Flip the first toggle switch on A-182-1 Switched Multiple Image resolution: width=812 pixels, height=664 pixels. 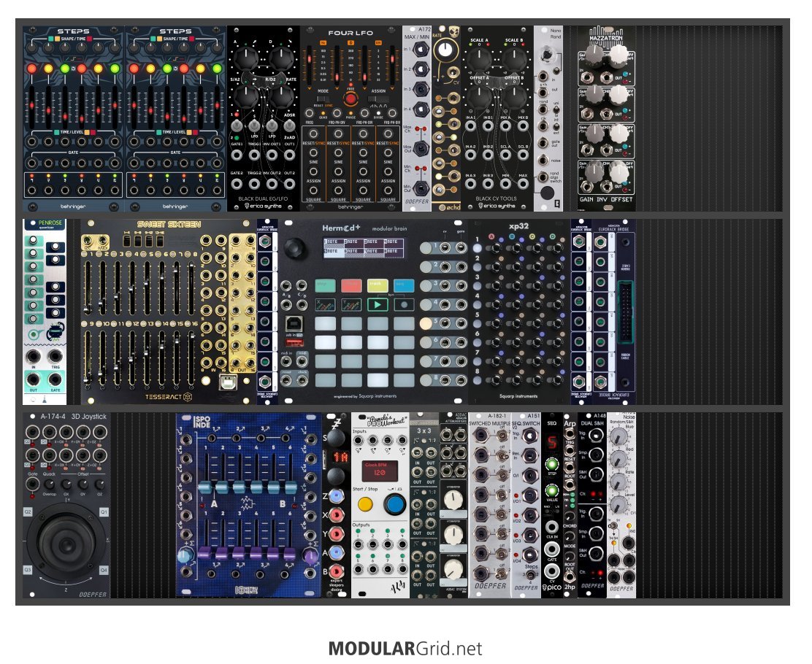(x=501, y=437)
